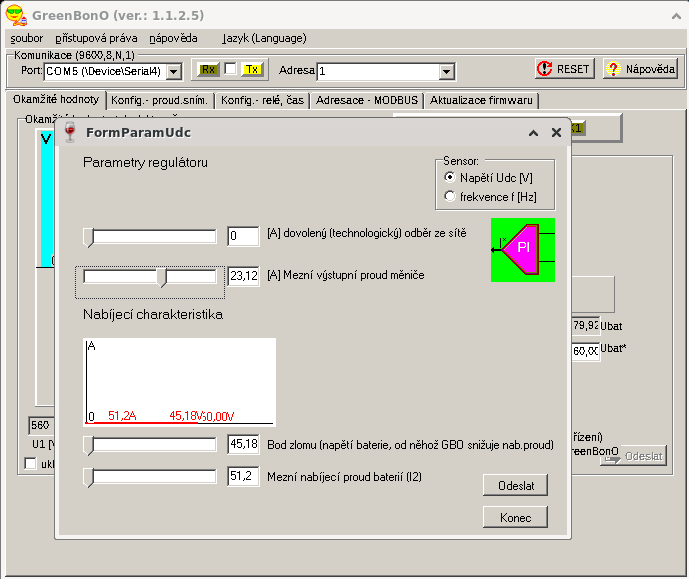Click the Konec button
The image size is (689, 579).
click(515, 517)
